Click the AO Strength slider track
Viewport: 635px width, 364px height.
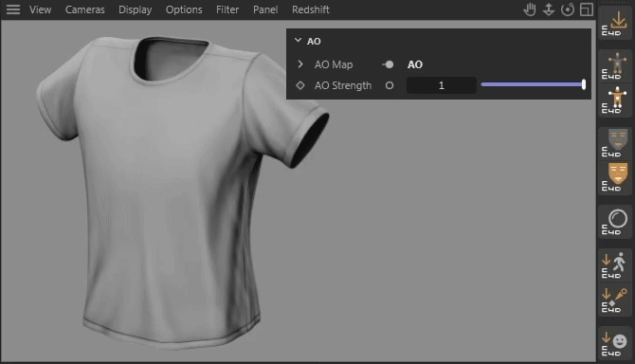[533, 84]
